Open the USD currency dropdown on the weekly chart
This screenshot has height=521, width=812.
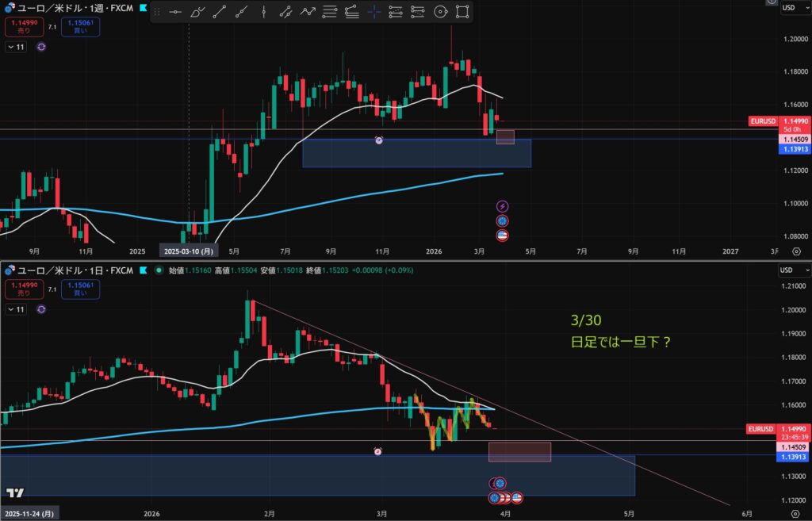click(790, 8)
